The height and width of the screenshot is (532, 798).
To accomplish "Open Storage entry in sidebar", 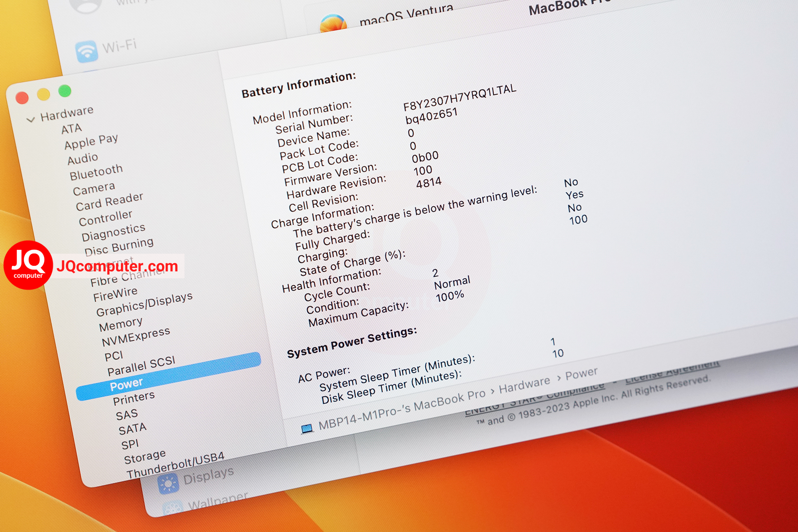I will [x=145, y=457].
